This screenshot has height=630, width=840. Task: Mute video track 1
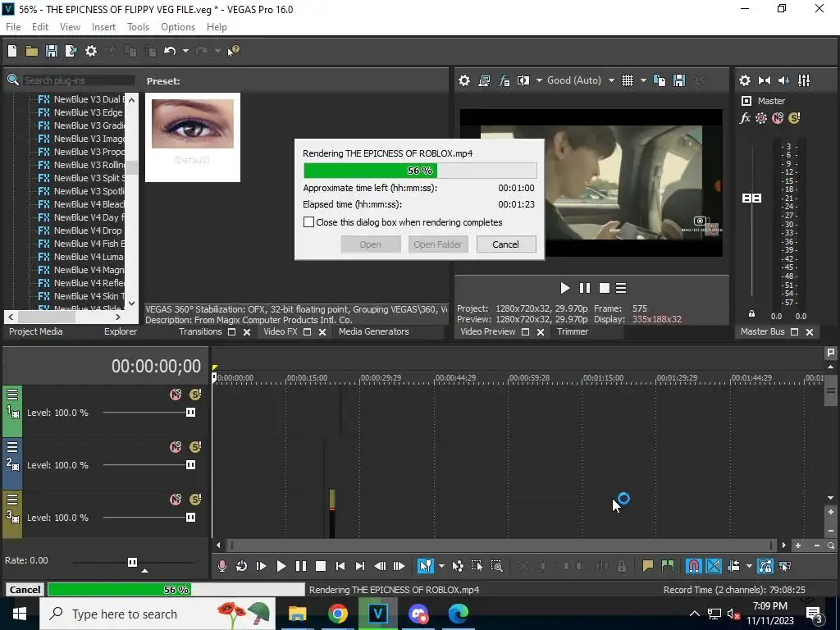click(x=176, y=395)
